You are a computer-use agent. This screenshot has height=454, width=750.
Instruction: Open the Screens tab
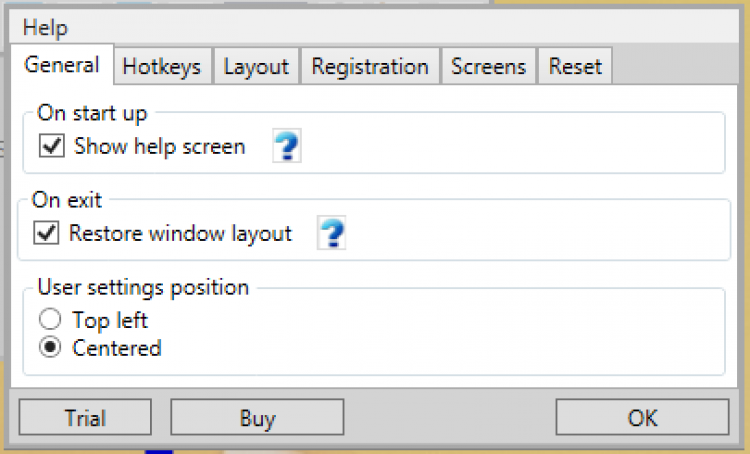488,67
